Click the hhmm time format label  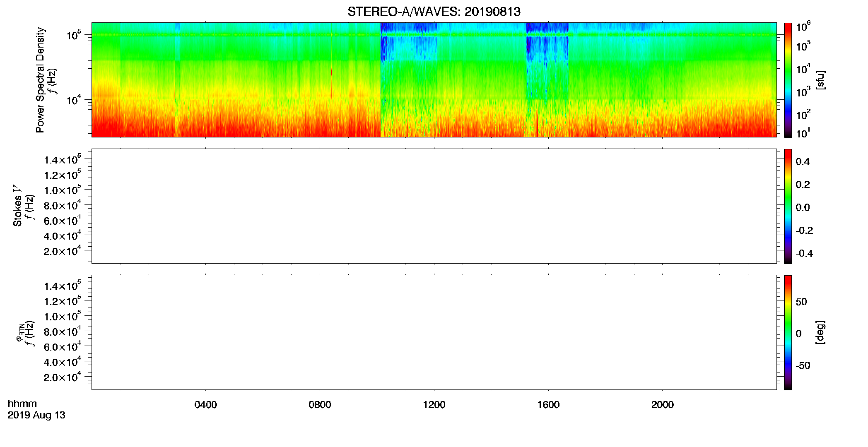click(x=22, y=404)
